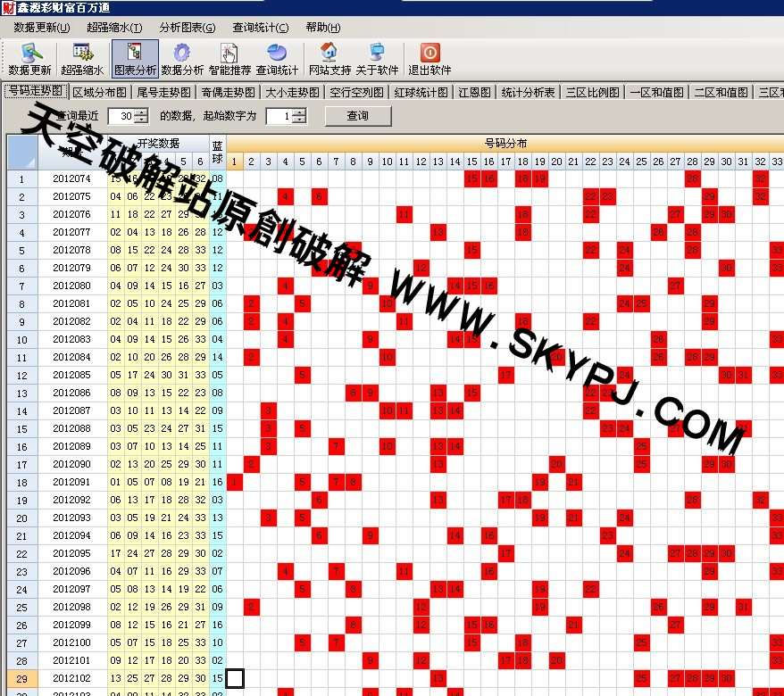784x696 pixels.
Task: Click the 数据更新 toolbar icon
Action: tap(29, 59)
